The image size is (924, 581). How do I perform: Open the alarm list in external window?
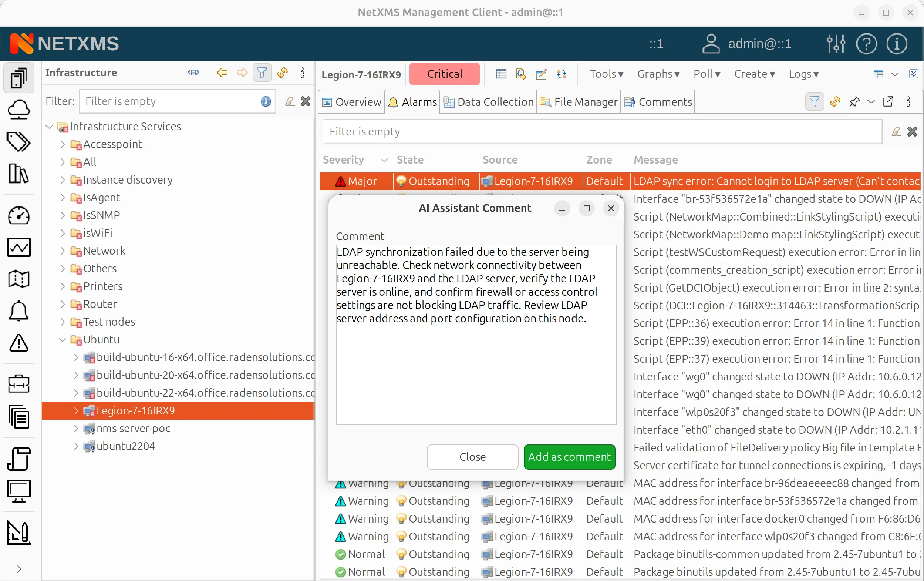pos(888,101)
